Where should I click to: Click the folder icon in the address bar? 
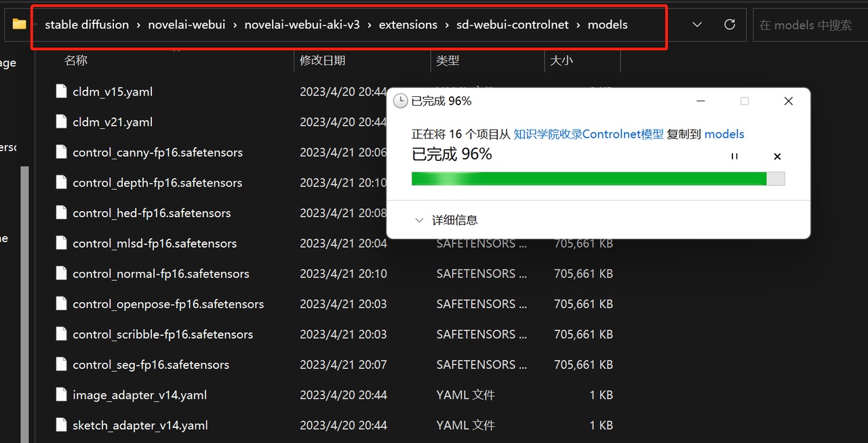coord(19,24)
